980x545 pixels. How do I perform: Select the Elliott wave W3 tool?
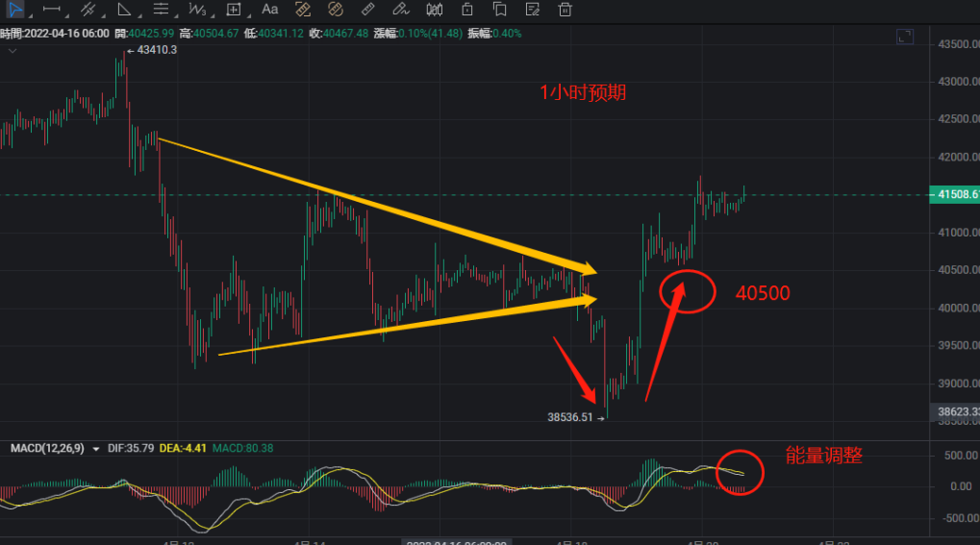tap(197, 10)
